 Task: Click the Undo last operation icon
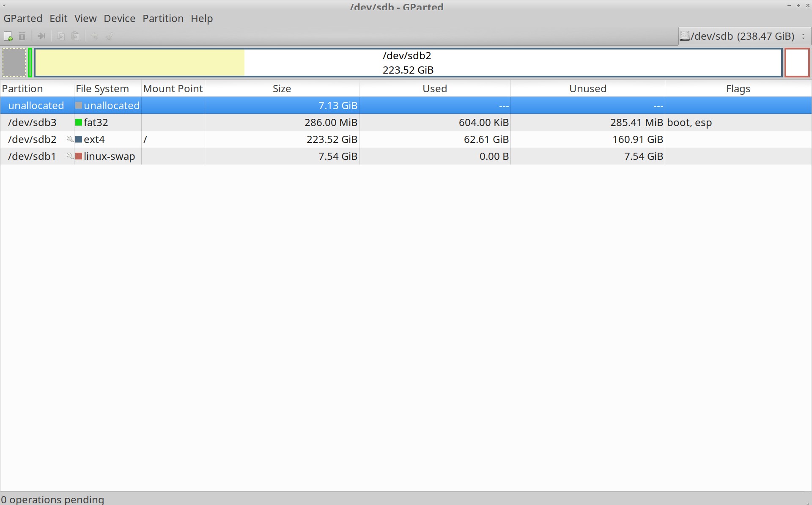pyautogui.click(x=94, y=36)
